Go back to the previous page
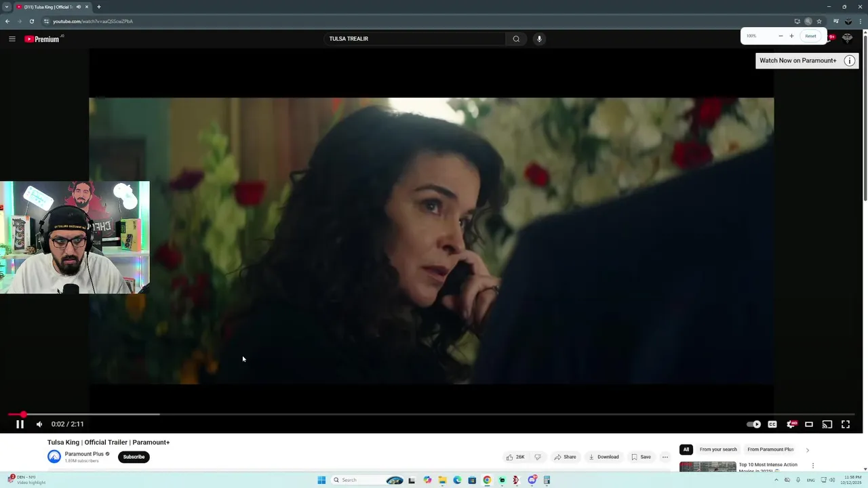Viewport: 868px width, 488px height. (x=7, y=21)
